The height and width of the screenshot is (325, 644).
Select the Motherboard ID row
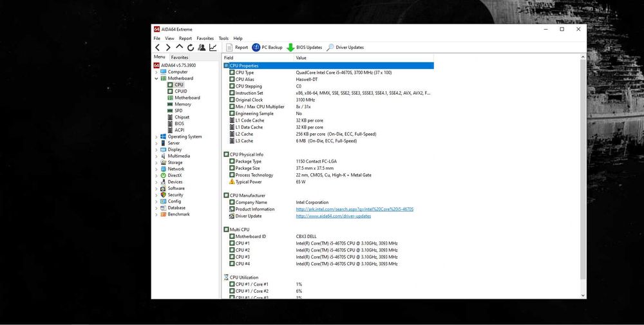point(328,236)
